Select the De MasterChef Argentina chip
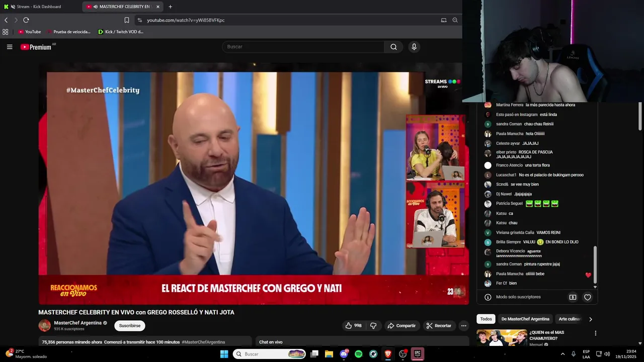This screenshot has height=362, width=644. [525, 319]
